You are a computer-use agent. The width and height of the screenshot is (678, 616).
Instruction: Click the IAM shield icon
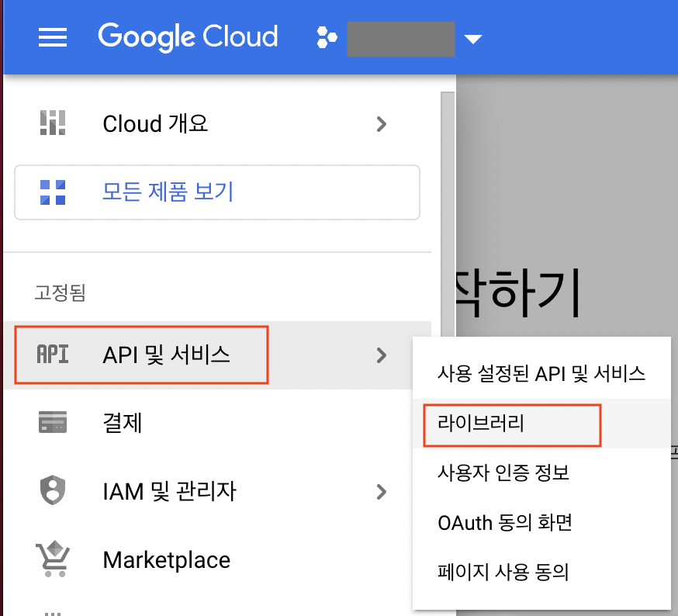[53, 490]
